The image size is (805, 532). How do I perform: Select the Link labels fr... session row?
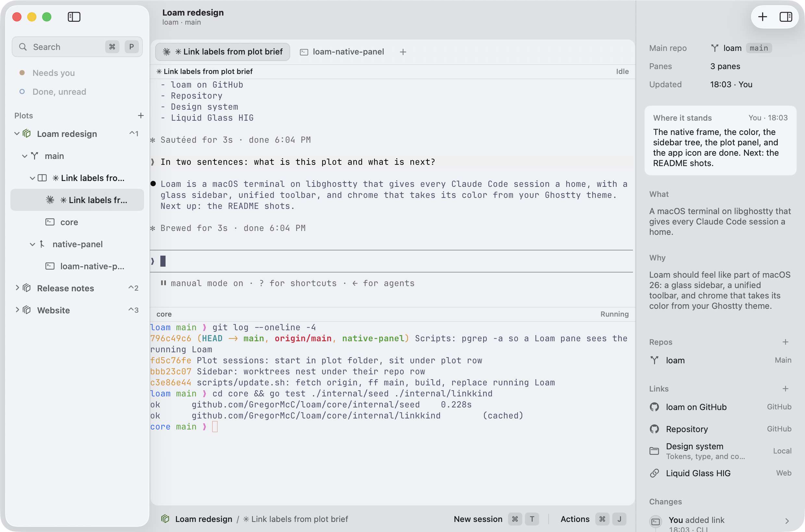pyautogui.click(x=77, y=200)
